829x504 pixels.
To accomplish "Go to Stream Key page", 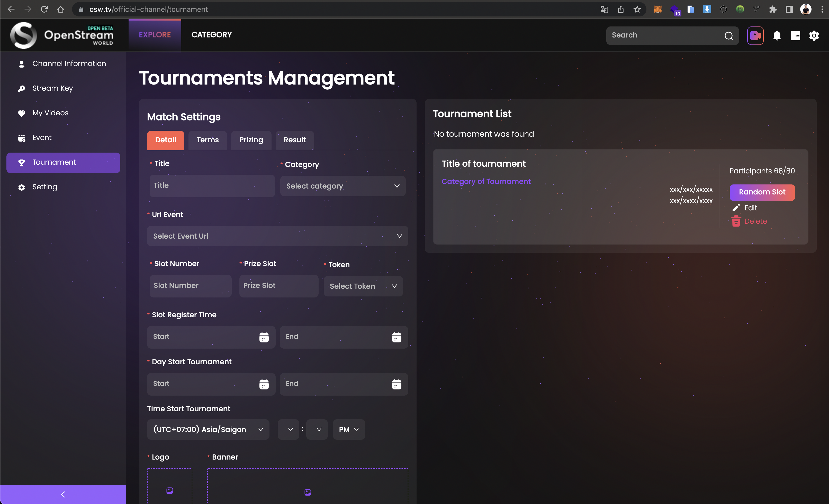I will (x=52, y=88).
